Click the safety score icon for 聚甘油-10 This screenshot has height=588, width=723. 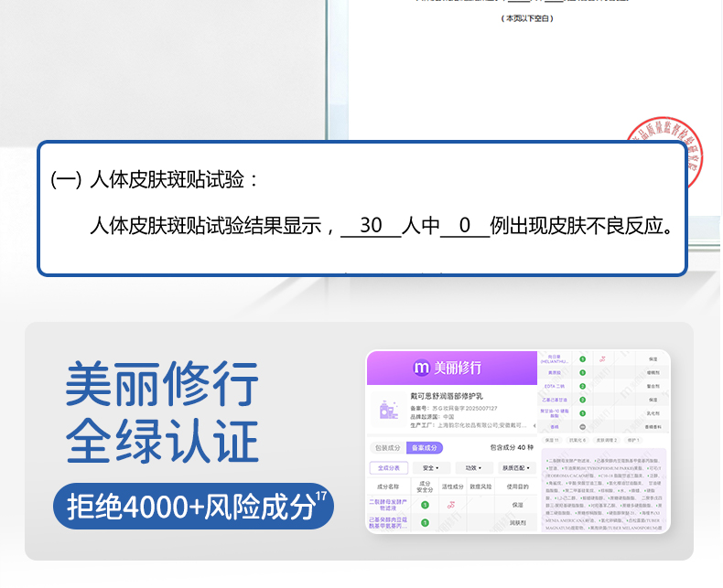pos(582,413)
